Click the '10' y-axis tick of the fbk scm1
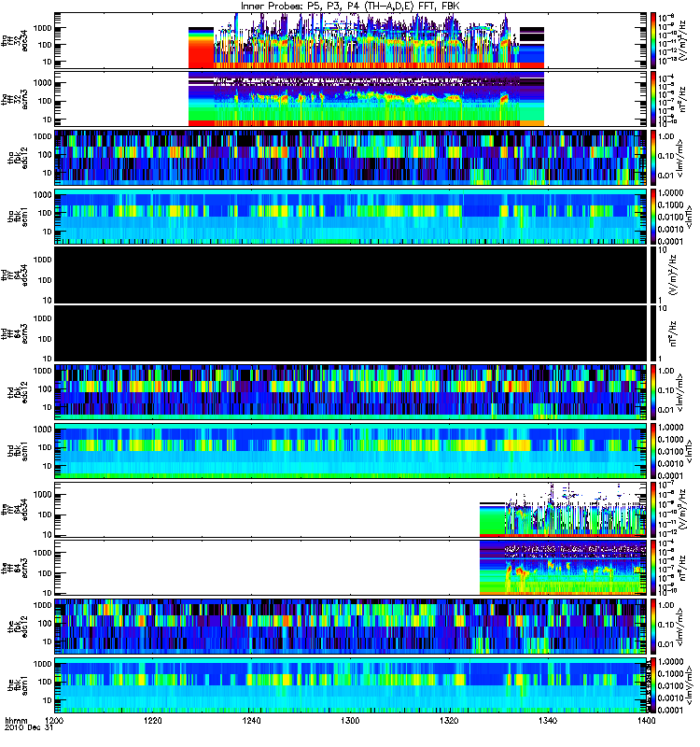The image size is (700, 747). click(x=48, y=700)
